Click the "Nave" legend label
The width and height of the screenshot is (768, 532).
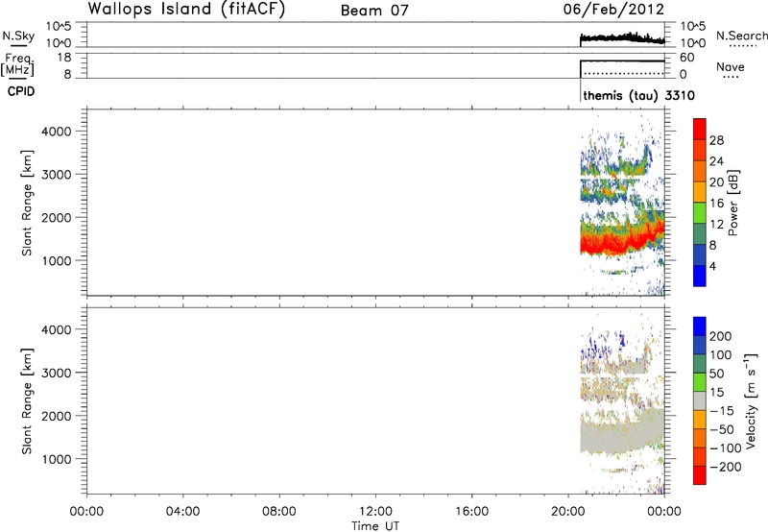[731, 67]
